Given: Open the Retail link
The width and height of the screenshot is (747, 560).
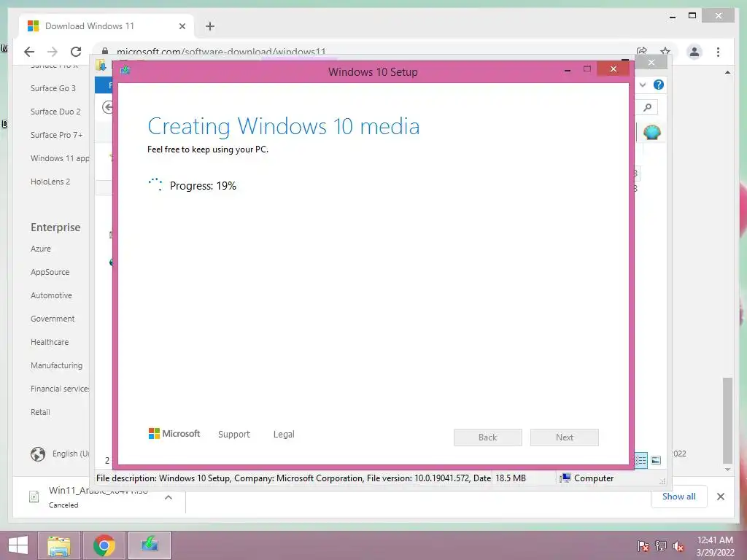Looking at the screenshot, I should [x=40, y=412].
